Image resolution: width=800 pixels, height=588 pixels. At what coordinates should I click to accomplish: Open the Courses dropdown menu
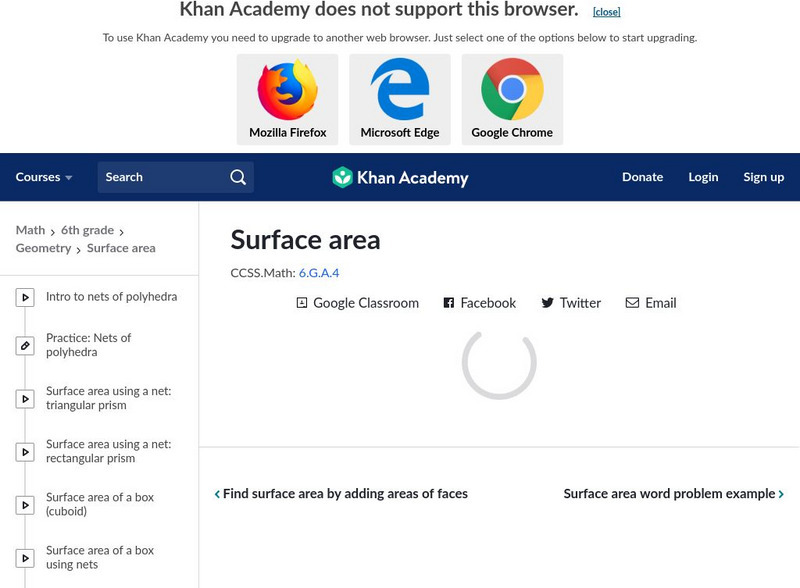tap(44, 176)
